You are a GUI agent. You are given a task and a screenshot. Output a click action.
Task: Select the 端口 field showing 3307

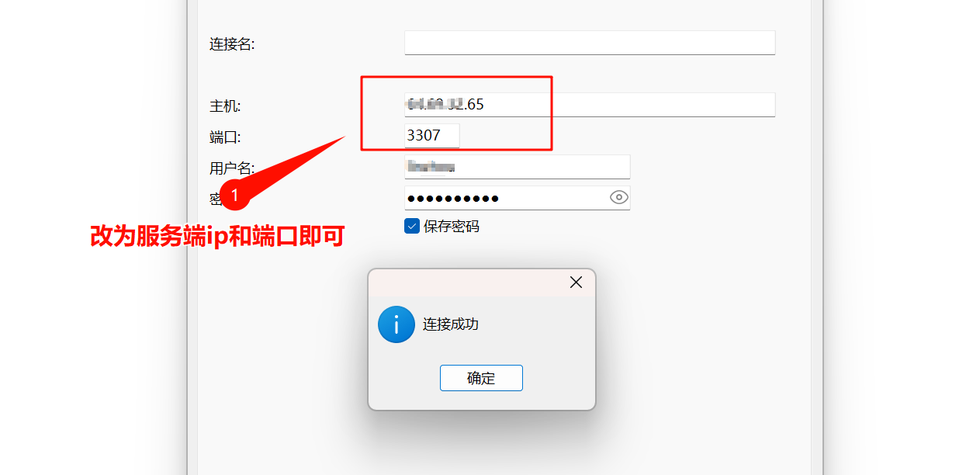coord(432,136)
